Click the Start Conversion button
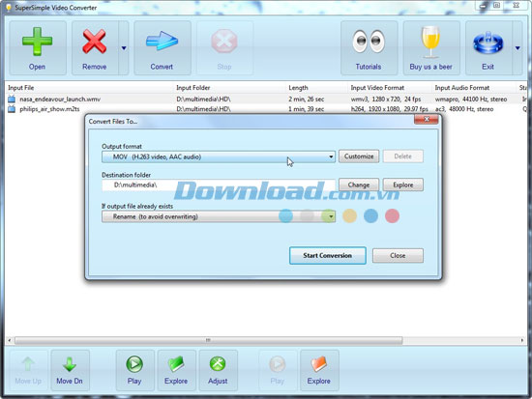This screenshot has height=399, width=532. 327,256
